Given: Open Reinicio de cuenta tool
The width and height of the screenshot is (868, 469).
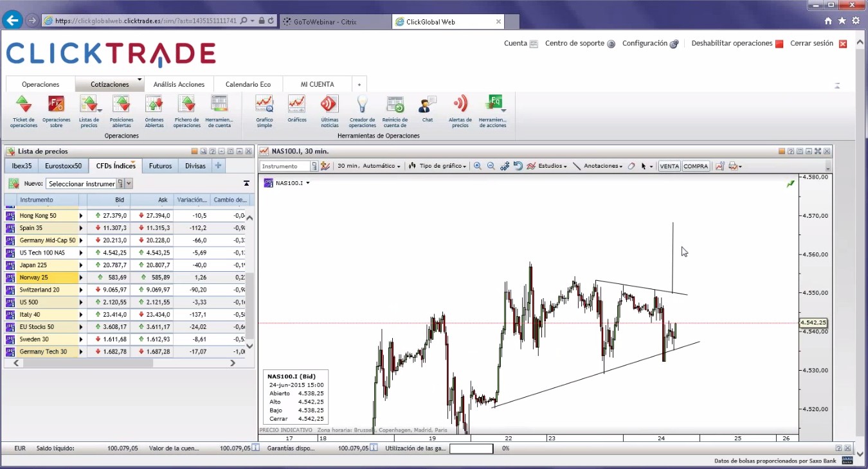Looking at the screenshot, I should (x=395, y=111).
